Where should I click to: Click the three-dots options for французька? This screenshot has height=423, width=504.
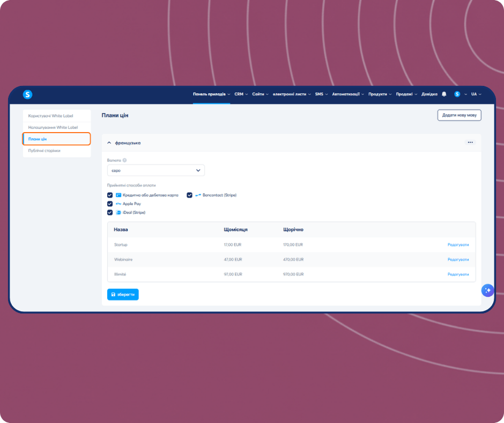pos(470,142)
